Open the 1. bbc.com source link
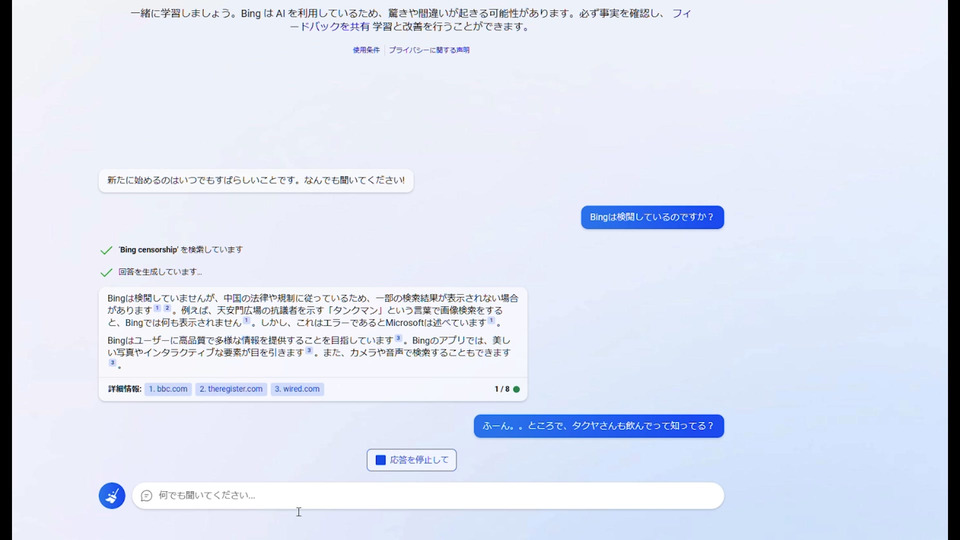960x540 pixels. click(x=168, y=389)
